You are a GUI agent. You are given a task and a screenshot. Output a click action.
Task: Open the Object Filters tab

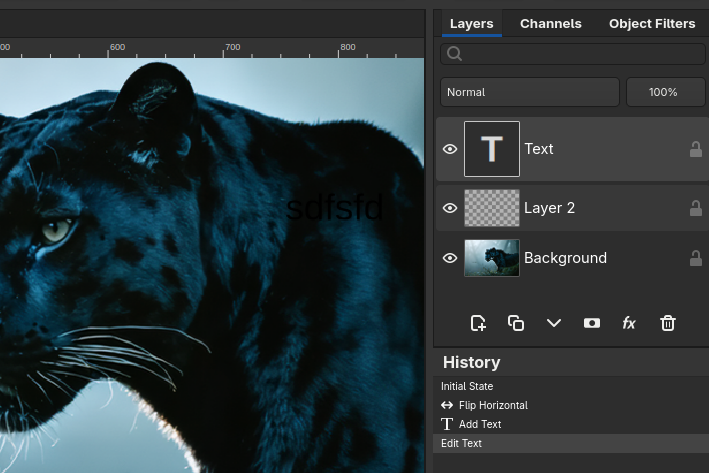click(652, 23)
